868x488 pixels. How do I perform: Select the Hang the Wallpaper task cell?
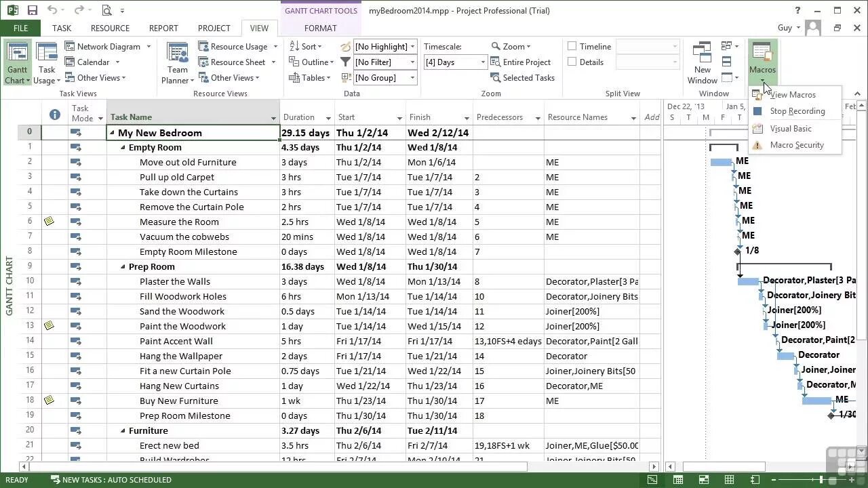(x=193, y=356)
